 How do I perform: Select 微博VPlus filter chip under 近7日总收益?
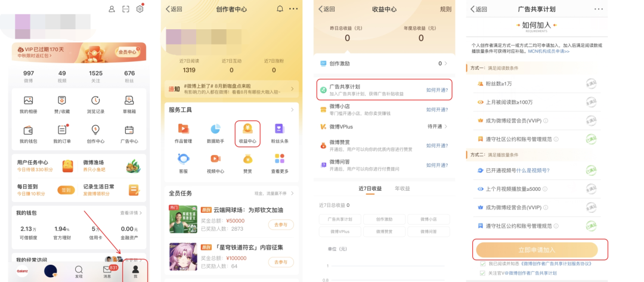340,231
